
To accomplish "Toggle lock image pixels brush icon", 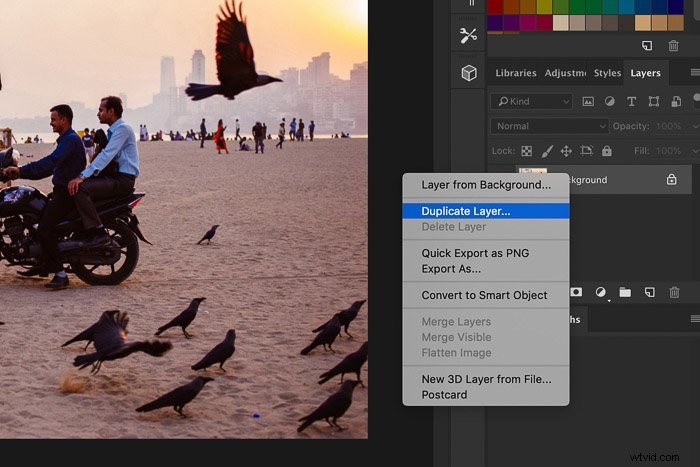I will [x=547, y=151].
